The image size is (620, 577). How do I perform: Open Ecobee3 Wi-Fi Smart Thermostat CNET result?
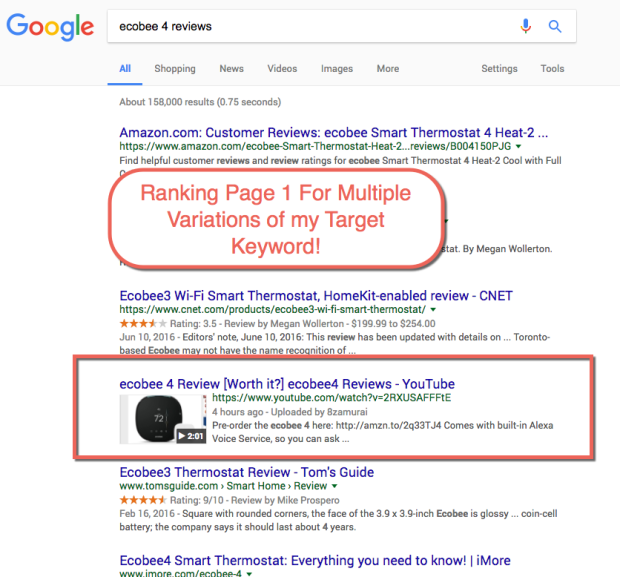[316, 295]
